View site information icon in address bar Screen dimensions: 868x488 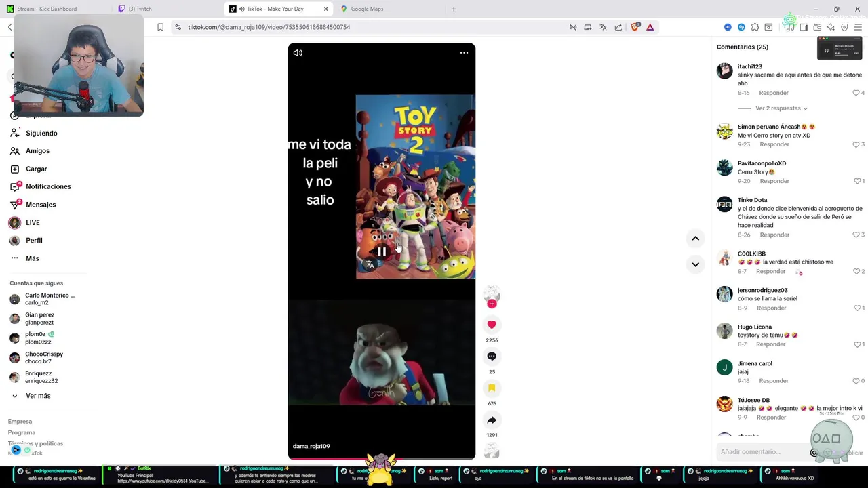point(178,27)
